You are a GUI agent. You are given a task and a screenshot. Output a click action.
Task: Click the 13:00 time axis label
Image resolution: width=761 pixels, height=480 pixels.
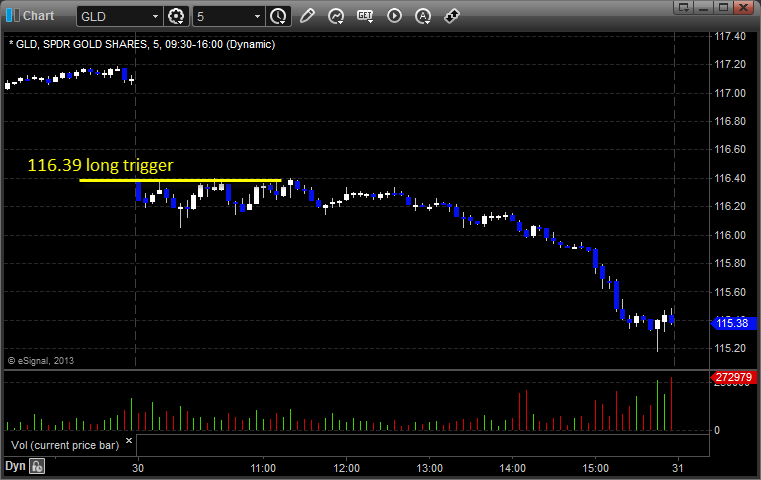coord(430,468)
